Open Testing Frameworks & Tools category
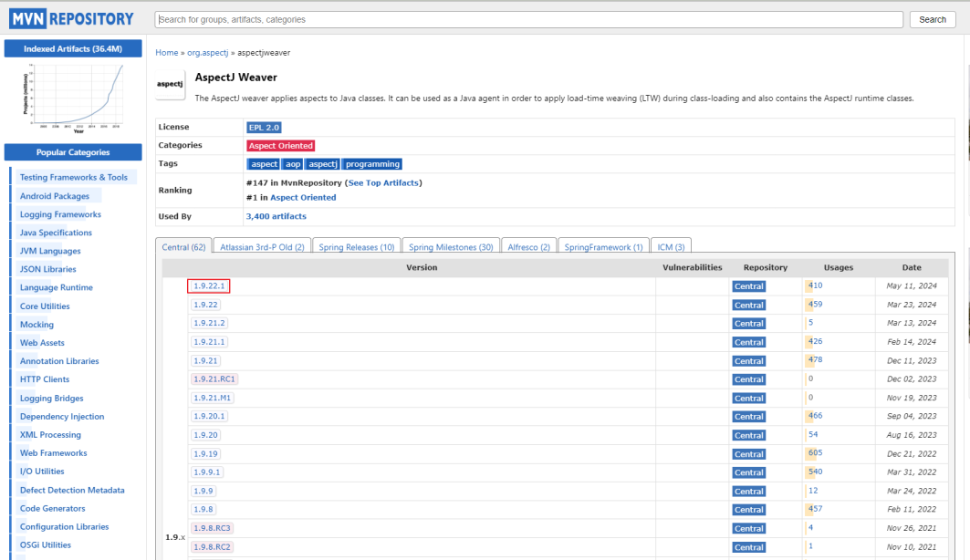The image size is (970, 560). click(74, 178)
